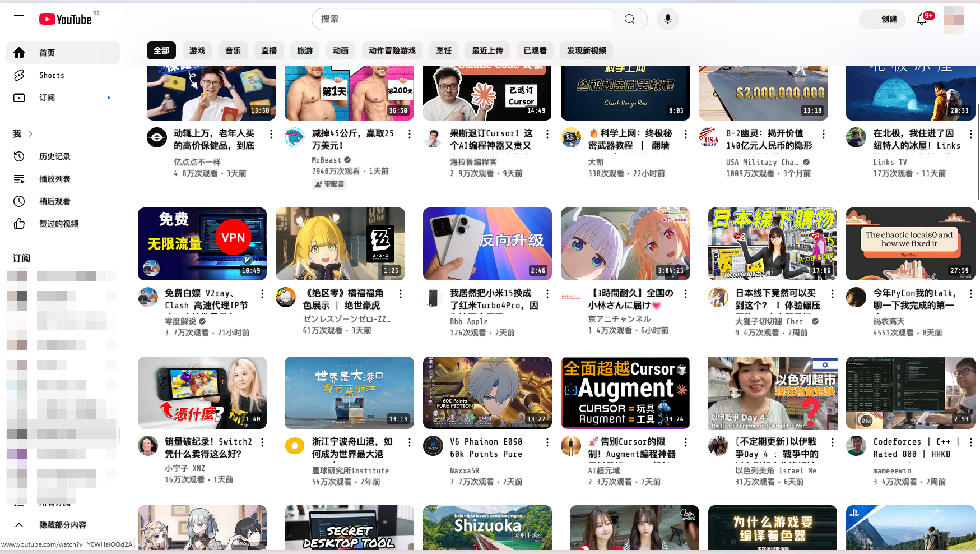Viewport: 980px width, 554px height.
Task: Play the 免费无限流量 VPN thumbnail
Action: (202, 244)
